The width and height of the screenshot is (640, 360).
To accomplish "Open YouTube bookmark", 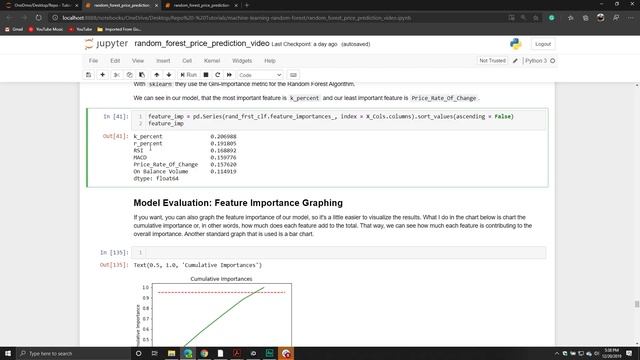I will (81, 29).
